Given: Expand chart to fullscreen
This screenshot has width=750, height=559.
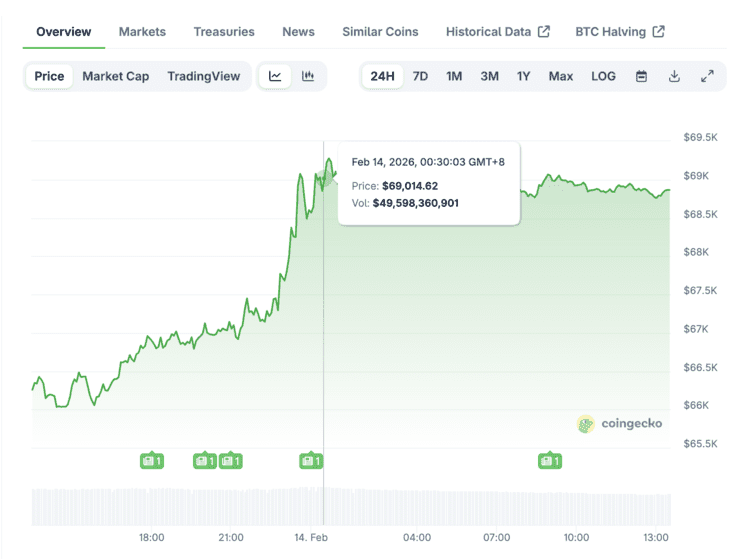Looking at the screenshot, I should pos(707,76).
